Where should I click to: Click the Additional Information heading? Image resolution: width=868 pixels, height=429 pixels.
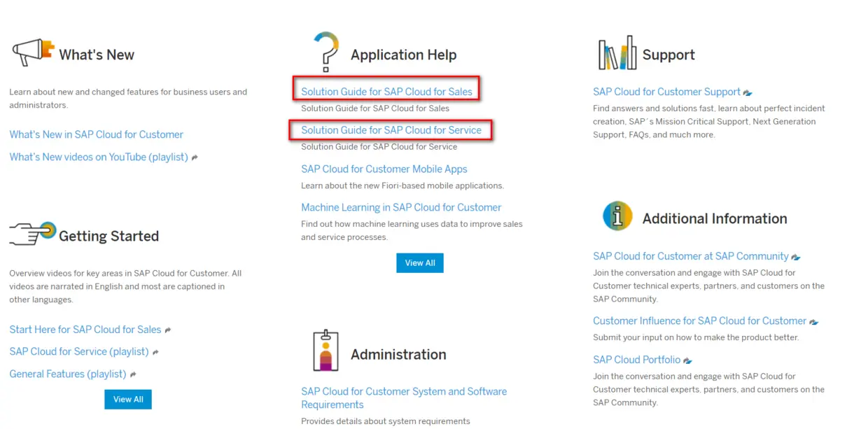[715, 218]
